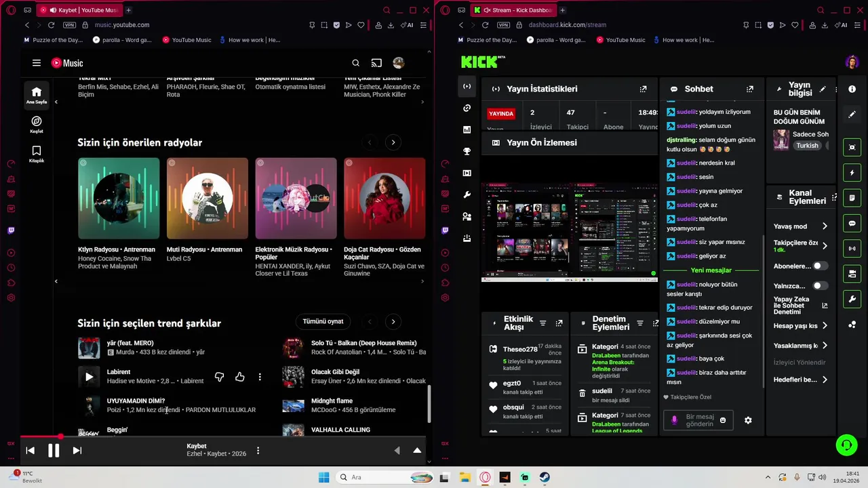
Task: Filter the Denetim Eylemleri panel
Action: [639, 323]
